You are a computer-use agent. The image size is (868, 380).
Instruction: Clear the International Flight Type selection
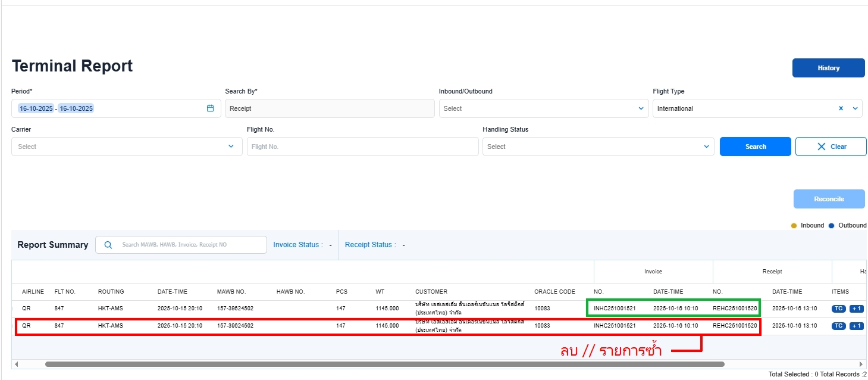pyautogui.click(x=841, y=108)
